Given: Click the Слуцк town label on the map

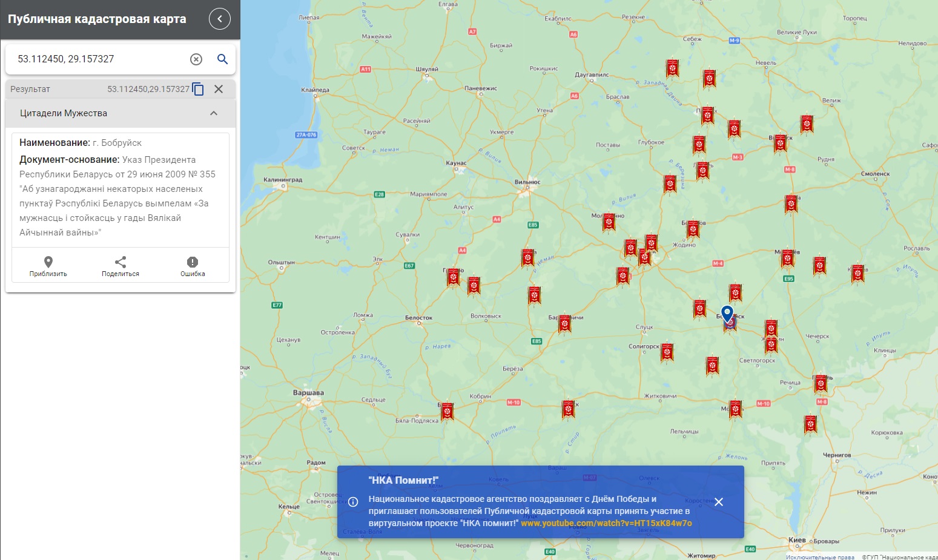Looking at the screenshot, I should coord(644,327).
